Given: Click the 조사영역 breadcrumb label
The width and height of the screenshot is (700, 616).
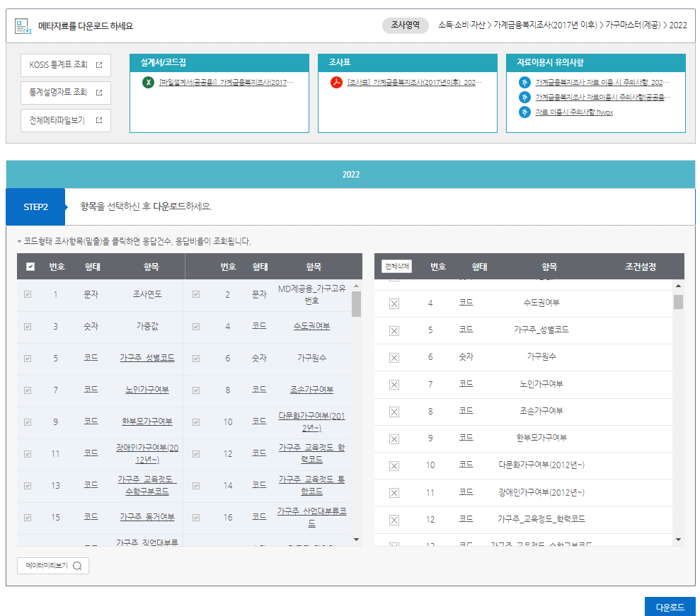Looking at the screenshot, I should (x=406, y=25).
